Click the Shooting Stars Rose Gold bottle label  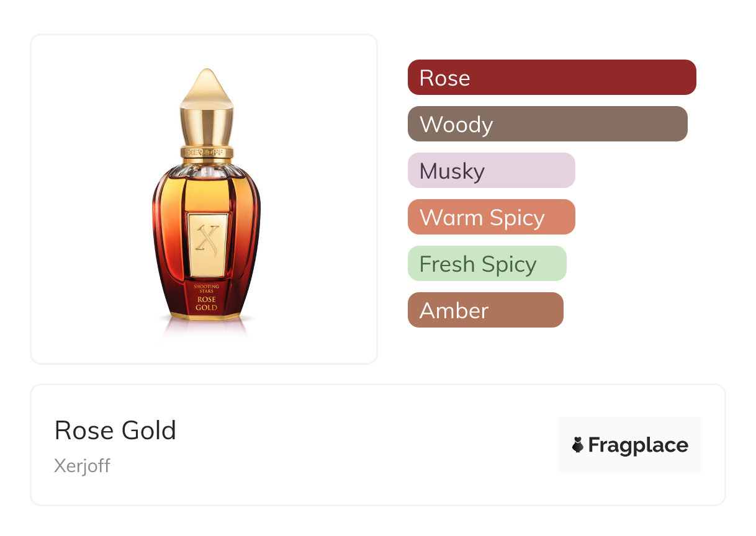click(207, 298)
